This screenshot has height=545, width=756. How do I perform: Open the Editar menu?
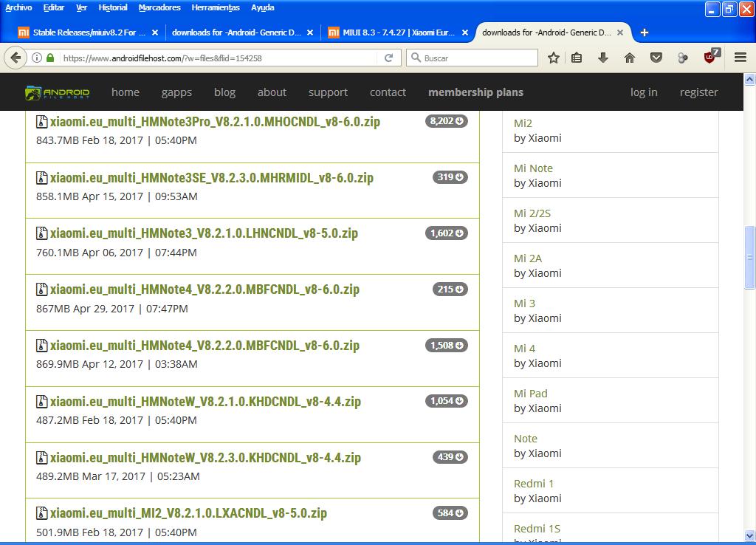pyautogui.click(x=53, y=7)
